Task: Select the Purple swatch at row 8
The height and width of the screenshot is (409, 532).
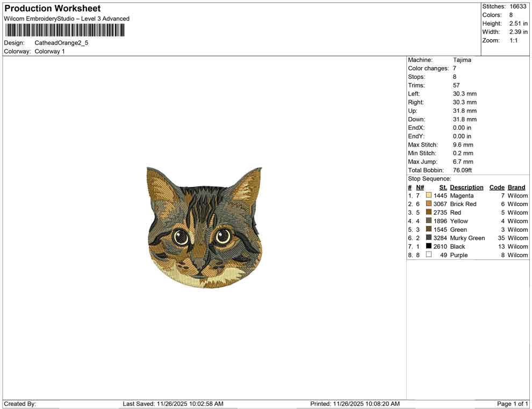Action: tap(428, 255)
